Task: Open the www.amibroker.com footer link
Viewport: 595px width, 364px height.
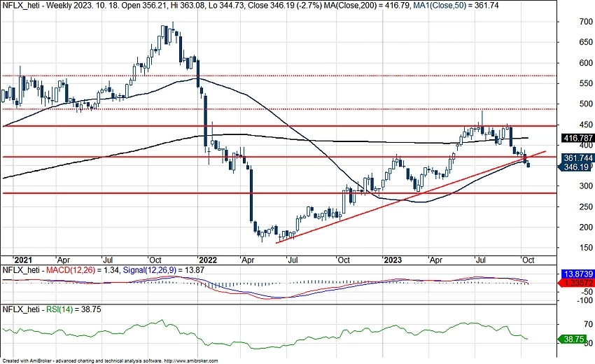Action: 192,361
